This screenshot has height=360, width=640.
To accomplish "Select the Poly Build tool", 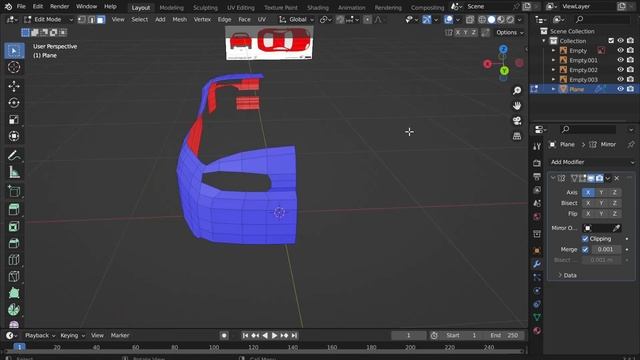I will point(14,293).
